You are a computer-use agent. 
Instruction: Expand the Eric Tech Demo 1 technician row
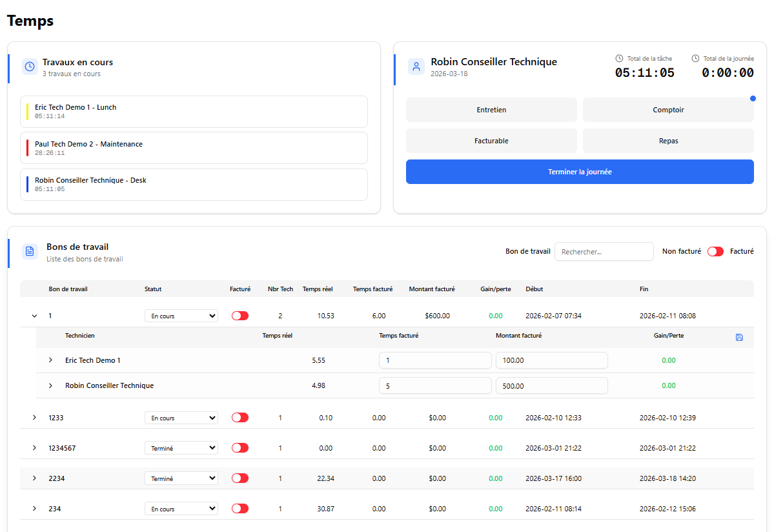tap(51, 360)
